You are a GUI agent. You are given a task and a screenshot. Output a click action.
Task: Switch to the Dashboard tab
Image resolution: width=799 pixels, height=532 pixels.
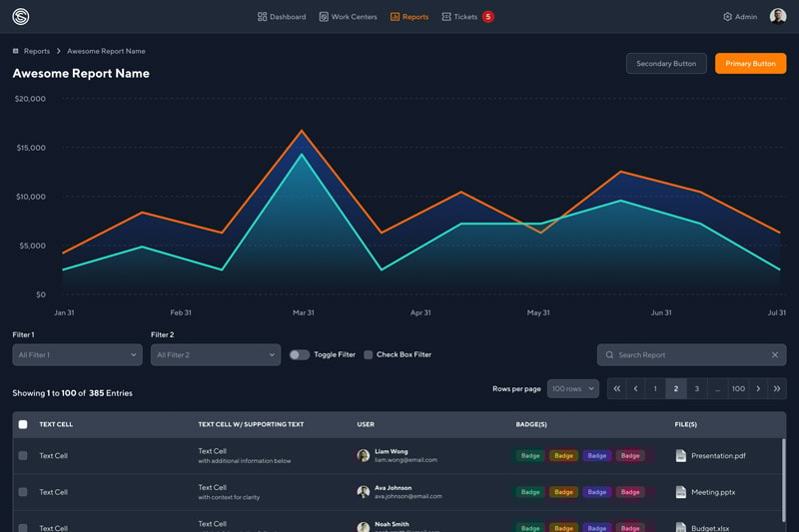click(282, 17)
